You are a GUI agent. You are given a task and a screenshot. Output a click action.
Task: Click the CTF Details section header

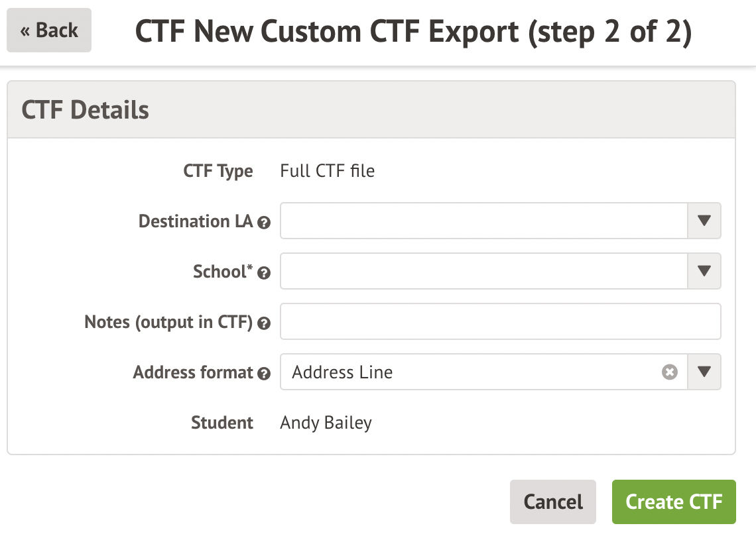point(86,110)
